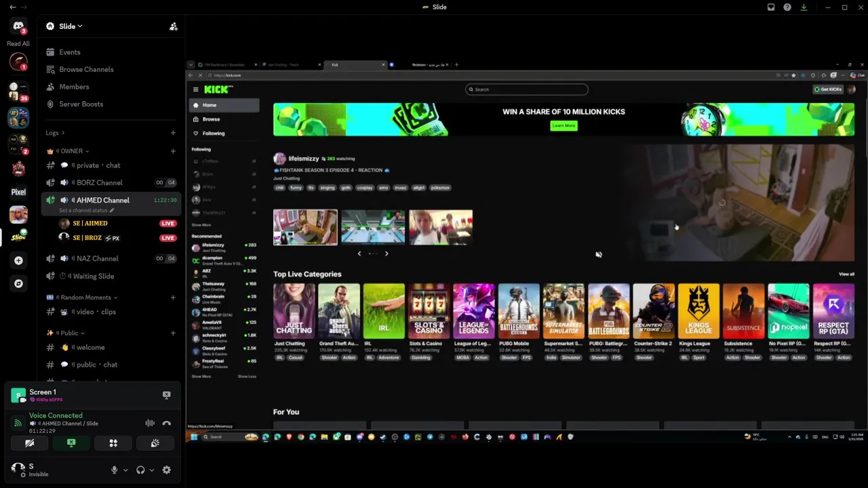Create channel in Random Moments category

(x=173, y=298)
